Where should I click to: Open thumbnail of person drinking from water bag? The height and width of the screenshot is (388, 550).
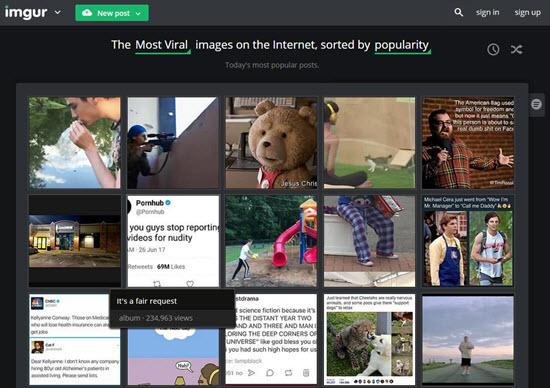74,143
